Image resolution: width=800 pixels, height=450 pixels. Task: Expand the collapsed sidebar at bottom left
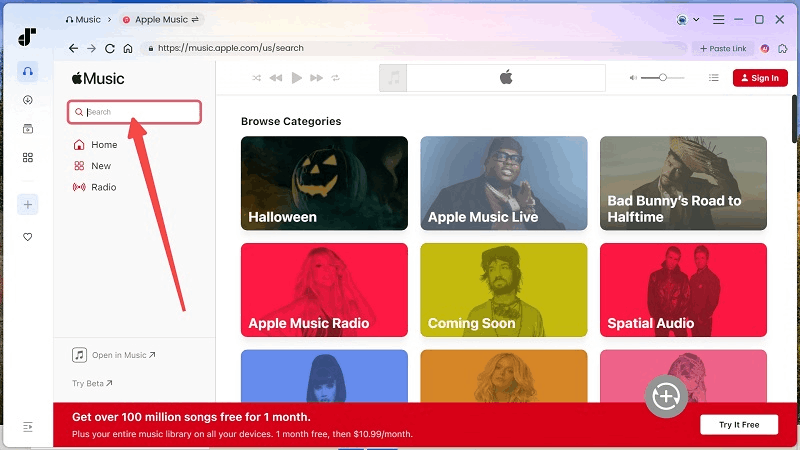pos(28,427)
